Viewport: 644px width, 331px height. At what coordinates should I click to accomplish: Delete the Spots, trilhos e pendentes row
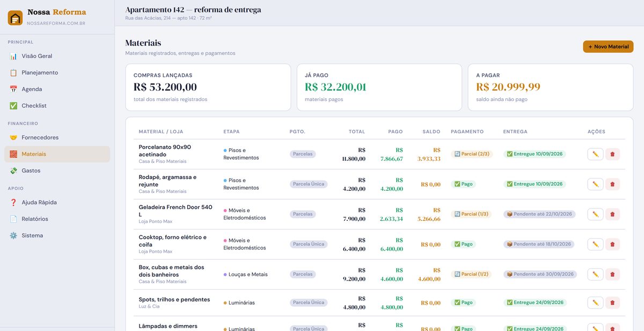(612, 303)
